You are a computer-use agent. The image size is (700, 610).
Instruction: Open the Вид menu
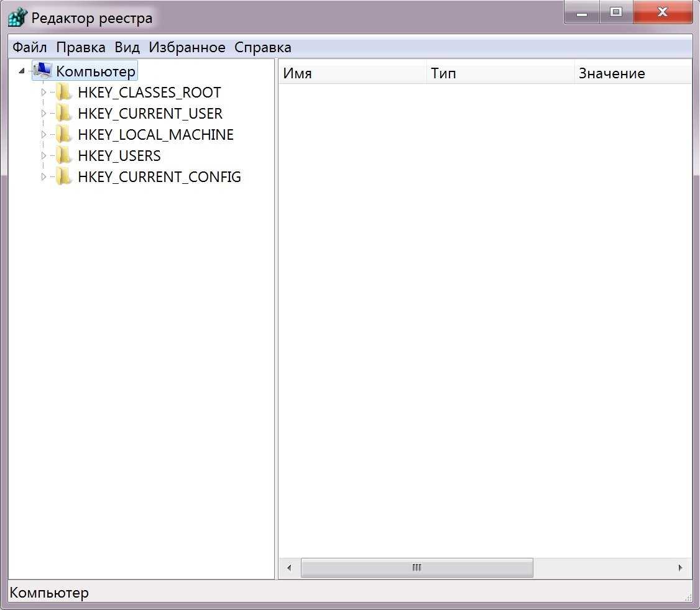click(127, 47)
